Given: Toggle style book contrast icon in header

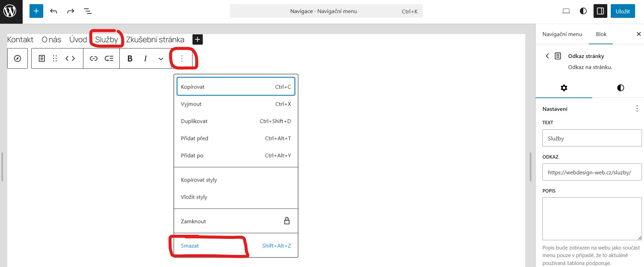Looking at the screenshot, I should pos(583,11).
